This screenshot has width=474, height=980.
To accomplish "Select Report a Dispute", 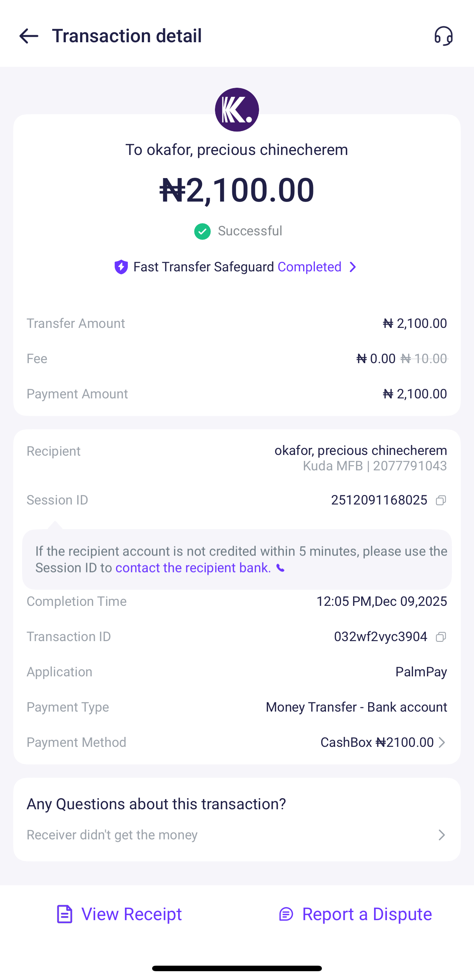I will click(367, 914).
